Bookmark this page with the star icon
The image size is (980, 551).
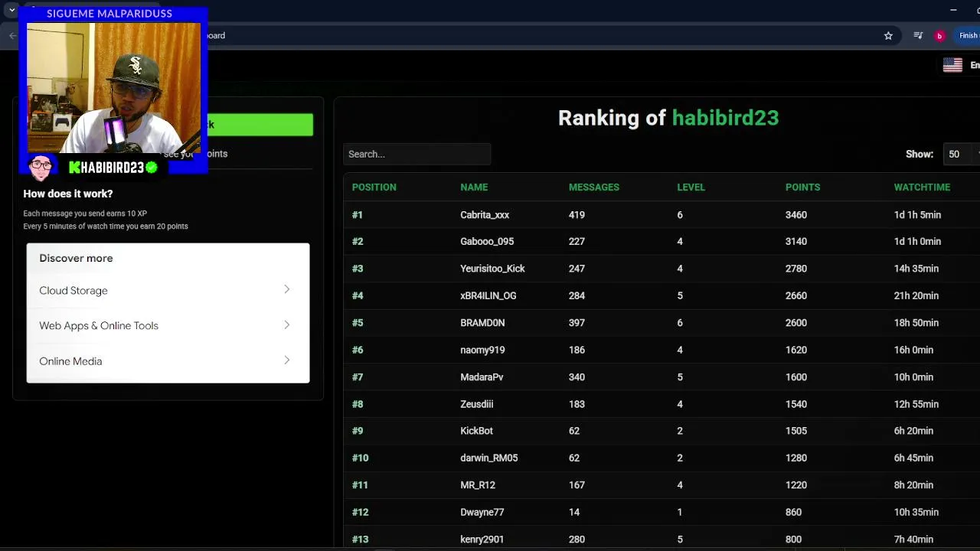[888, 35]
